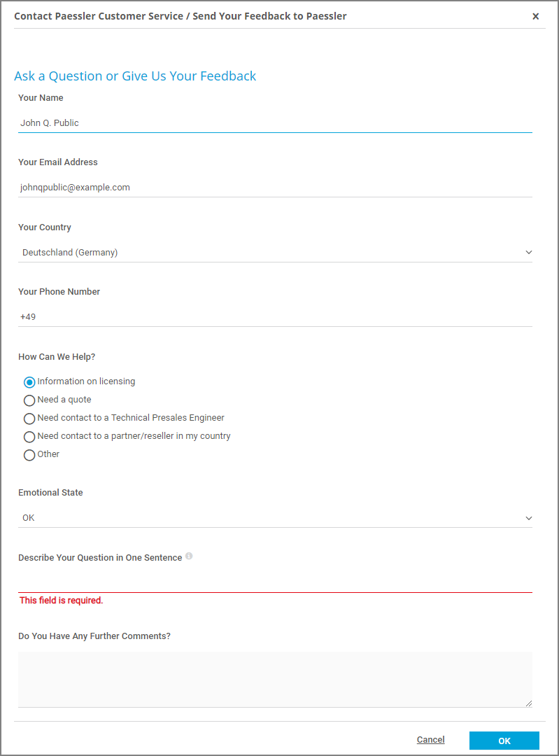Click info icon beside Describe Your Question

point(189,557)
